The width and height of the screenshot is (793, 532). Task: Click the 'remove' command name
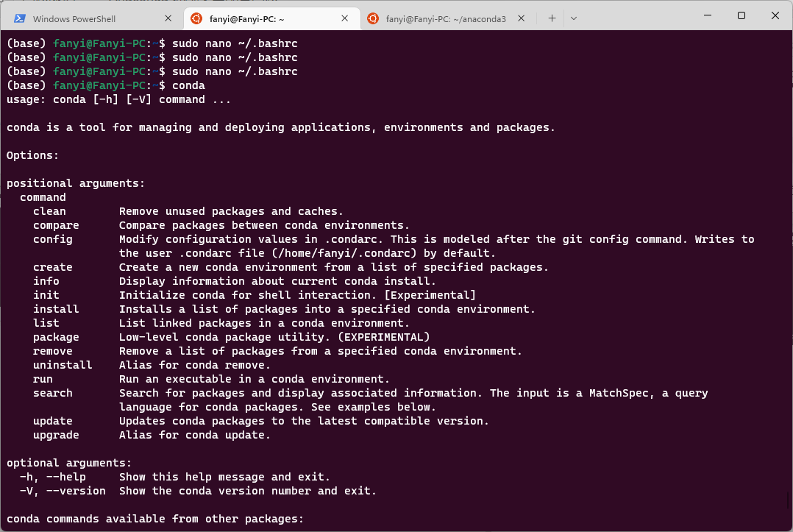coord(53,351)
